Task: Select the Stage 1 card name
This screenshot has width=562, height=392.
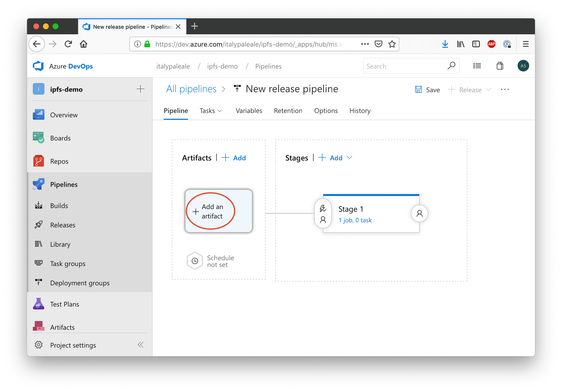Action: tap(351, 209)
